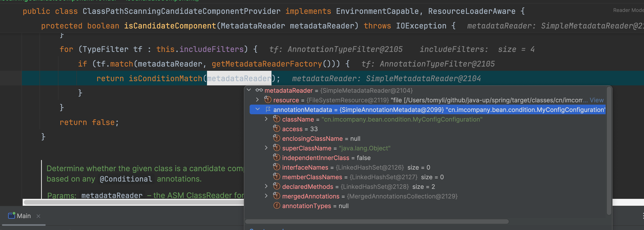The height and width of the screenshot is (230, 644).
Task: Click the field icon beside independentInnerClass
Action: click(x=276, y=157)
